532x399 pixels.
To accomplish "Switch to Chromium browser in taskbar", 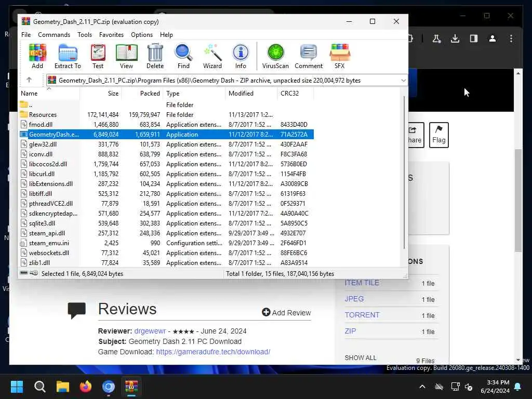I will pyautogui.click(x=109, y=387).
